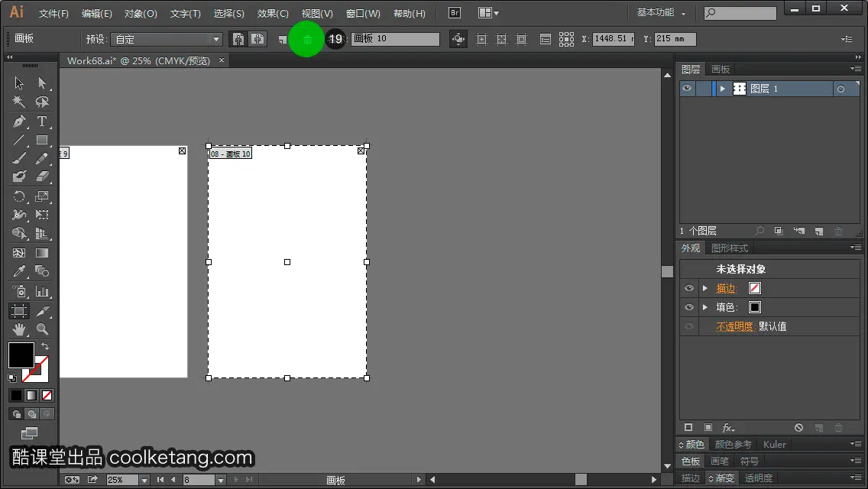This screenshot has height=489, width=868.
Task: Set portrait artboard orientation
Action: pyautogui.click(x=238, y=39)
